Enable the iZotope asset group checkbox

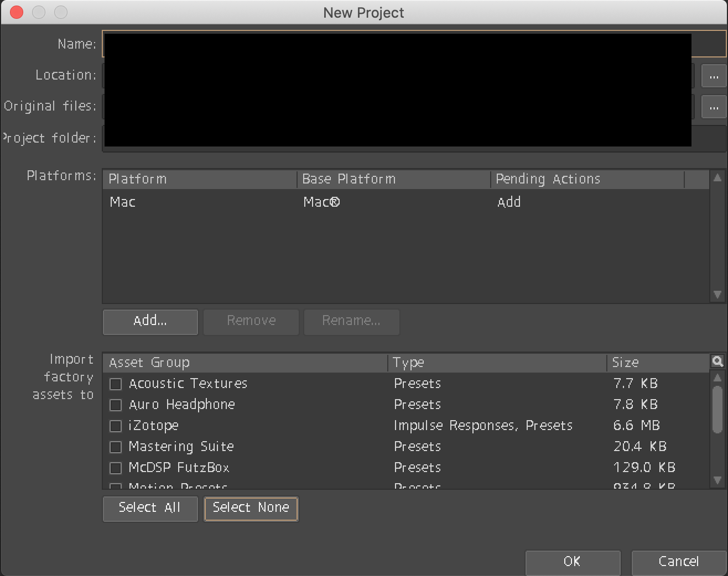[x=116, y=426]
